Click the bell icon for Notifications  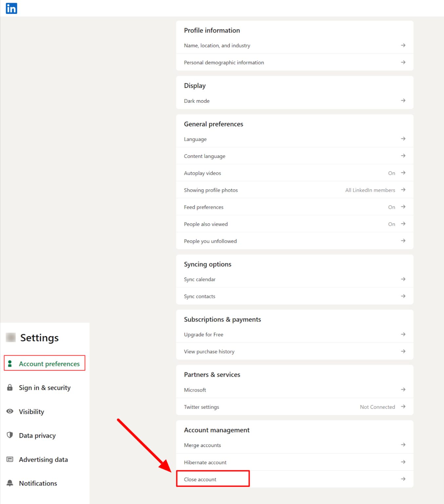pyautogui.click(x=10, y=483)
